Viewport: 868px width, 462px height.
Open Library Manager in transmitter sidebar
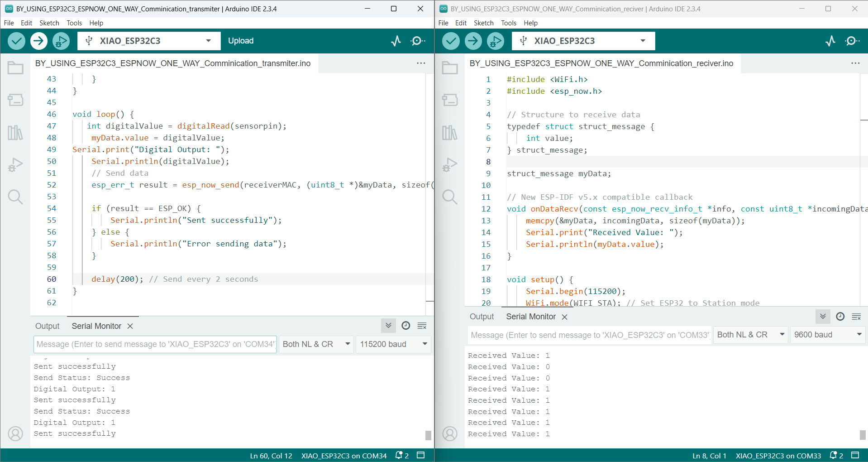[x=15, y=133]
